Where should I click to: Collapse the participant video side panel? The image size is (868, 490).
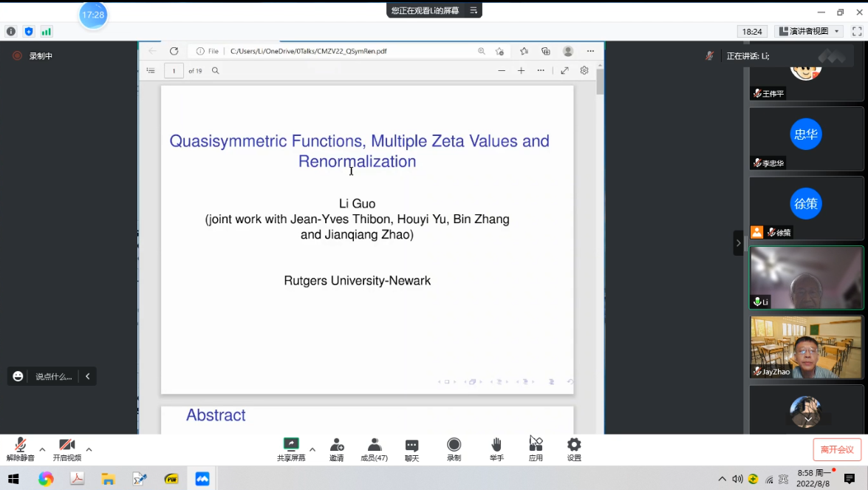(x=738, y=243)
